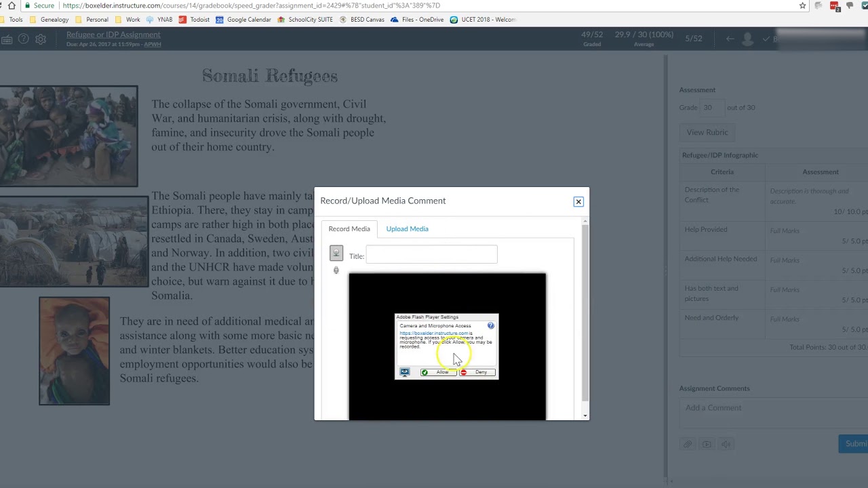
Task: Open the SpeedGrader settings gear
Action: [x=41, y=39]
